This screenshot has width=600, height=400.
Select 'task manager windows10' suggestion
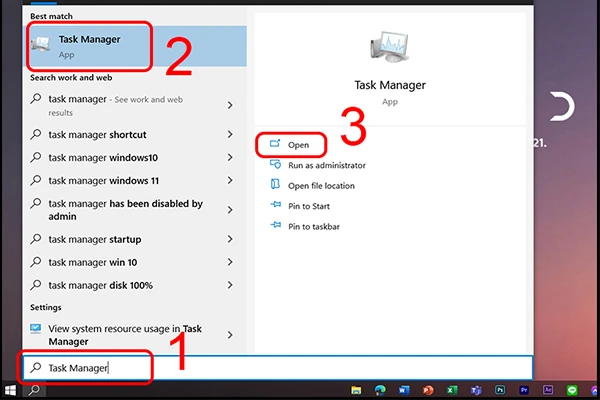tap(134, 157)
